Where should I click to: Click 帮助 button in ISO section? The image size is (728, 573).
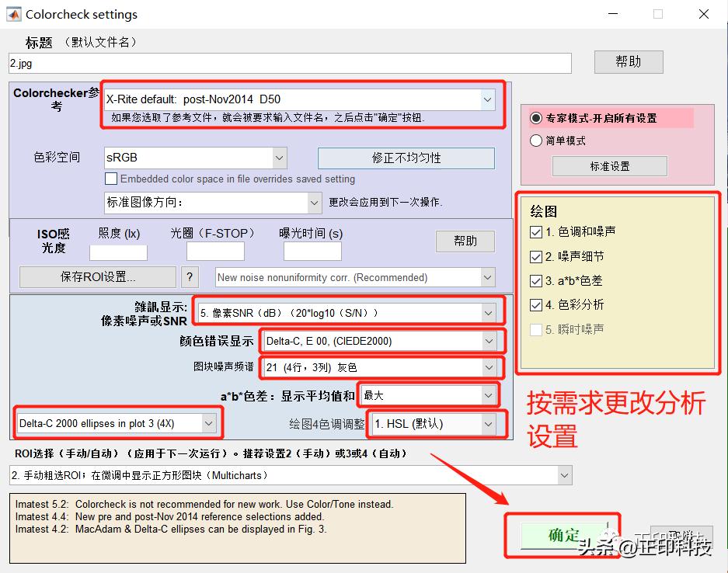465,241
